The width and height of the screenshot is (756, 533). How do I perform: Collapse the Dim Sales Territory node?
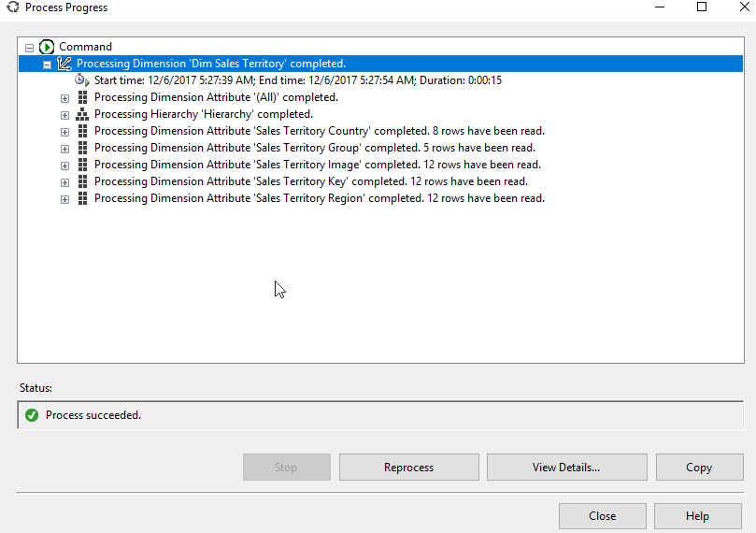tap(47, 65)
